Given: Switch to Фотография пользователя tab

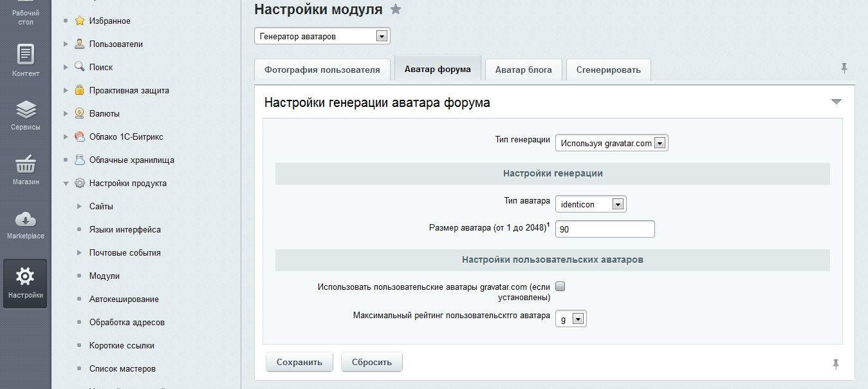Looking at the screenshot, I should [x=322, y=70].
